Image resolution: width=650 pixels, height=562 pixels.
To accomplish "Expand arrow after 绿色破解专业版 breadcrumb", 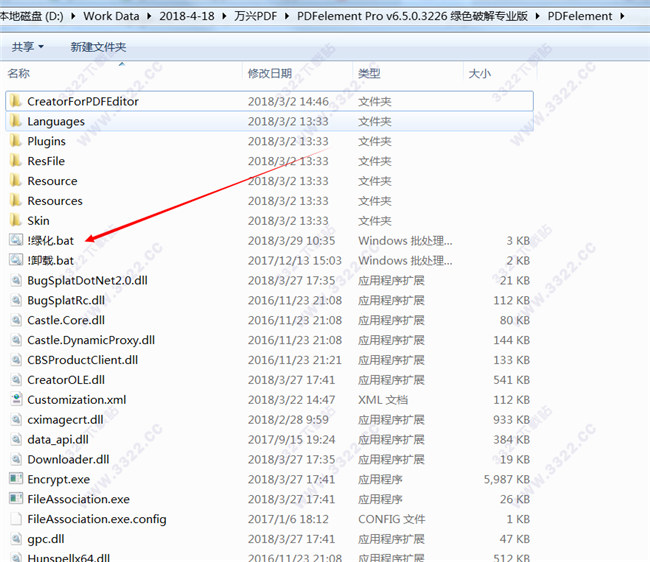I will pyautogui.click(x=538, y=16).
